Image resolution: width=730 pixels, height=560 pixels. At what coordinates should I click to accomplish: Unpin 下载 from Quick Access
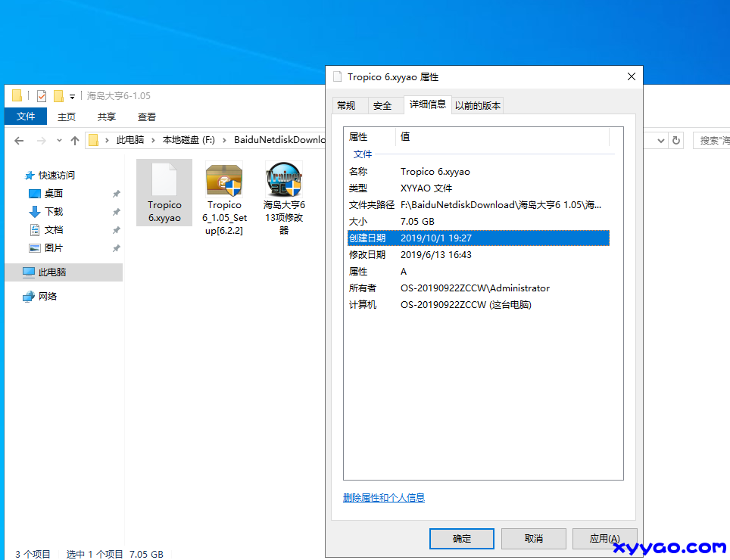(116, 211)
